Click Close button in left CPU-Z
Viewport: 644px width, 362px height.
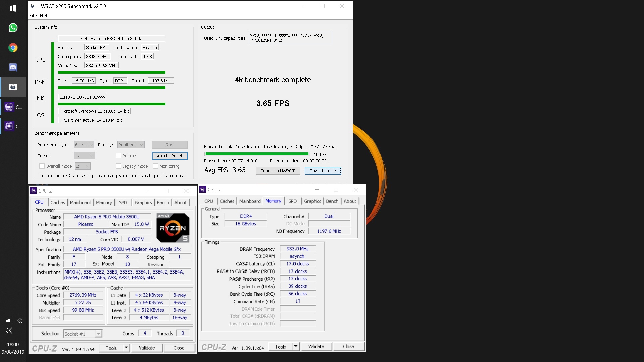(x=179, y=348)
